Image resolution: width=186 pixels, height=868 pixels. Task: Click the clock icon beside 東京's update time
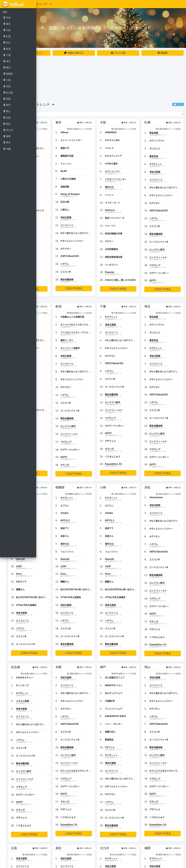click(x=78, y=123)
